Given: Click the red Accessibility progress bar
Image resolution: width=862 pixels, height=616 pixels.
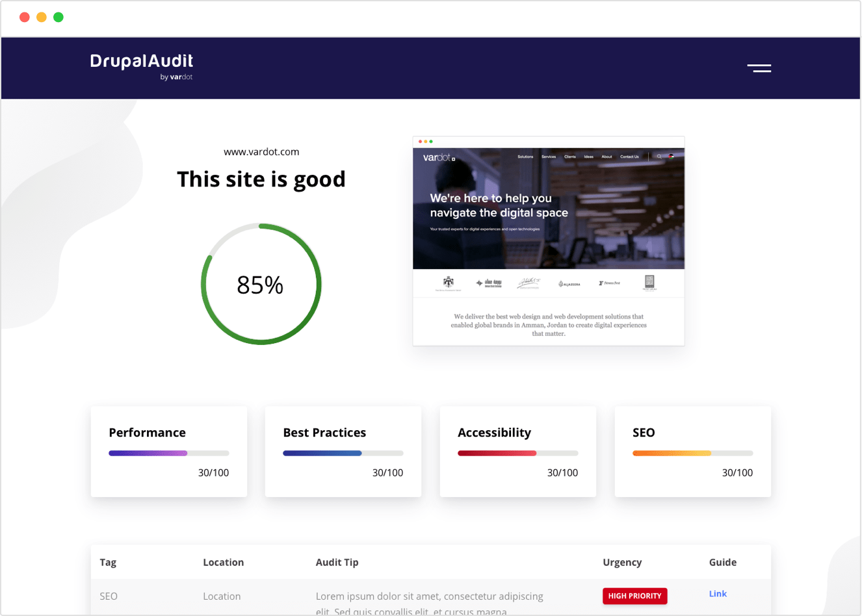Looking at the screenshot, I should click(x=518, y=453).
